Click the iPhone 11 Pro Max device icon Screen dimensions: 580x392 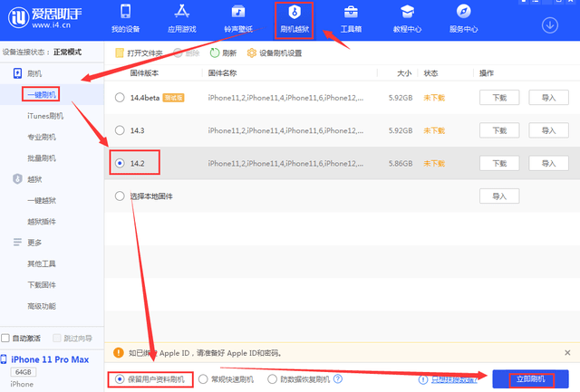4,359
